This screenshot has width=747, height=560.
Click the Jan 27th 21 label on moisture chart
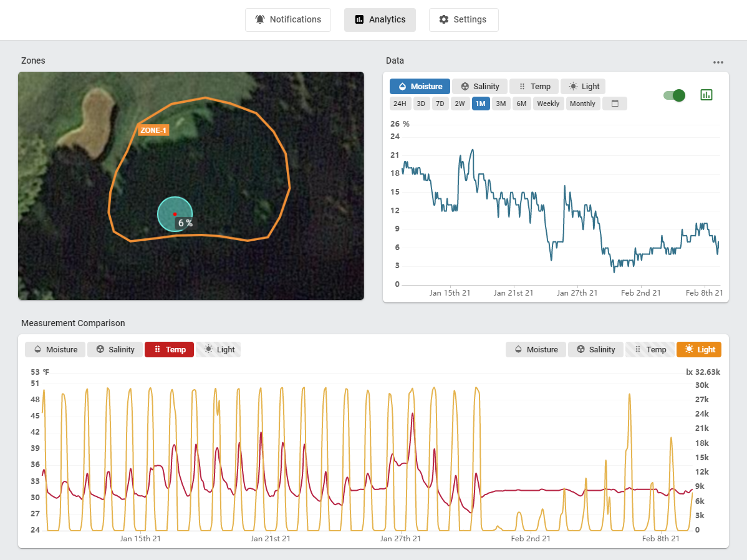(577, 292)
